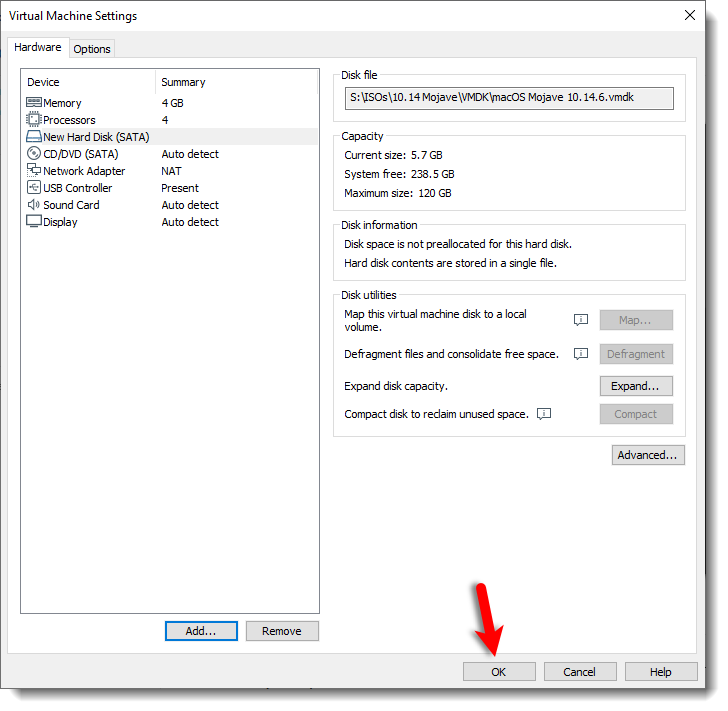Click the System free: 238.5 GB text

tap(399, 174)
